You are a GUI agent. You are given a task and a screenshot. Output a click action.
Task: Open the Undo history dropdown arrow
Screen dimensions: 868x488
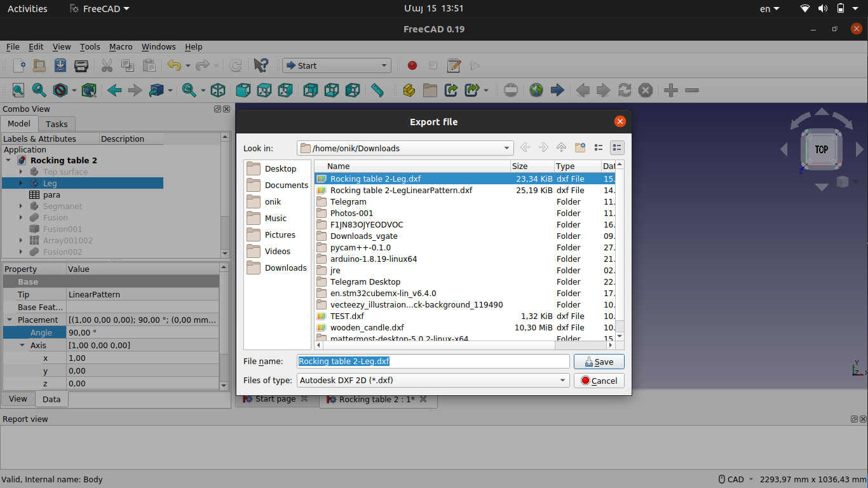[x=187, y=65]
